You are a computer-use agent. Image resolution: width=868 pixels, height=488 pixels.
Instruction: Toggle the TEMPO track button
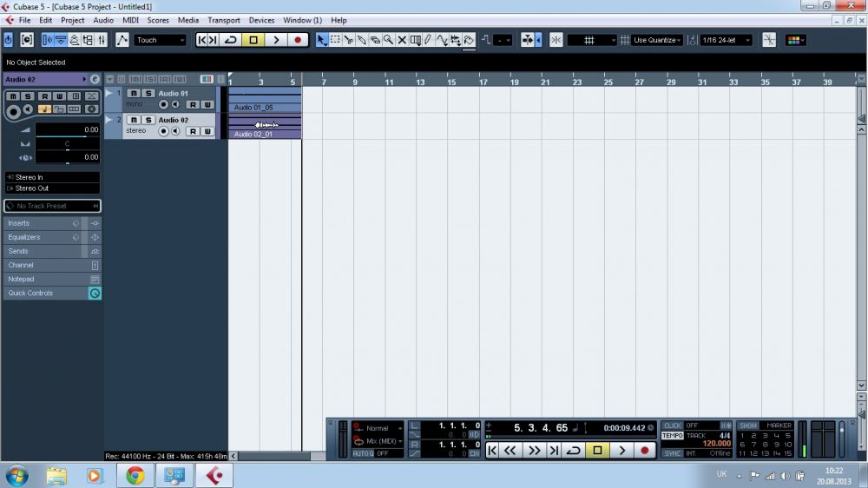pos(673,436)
